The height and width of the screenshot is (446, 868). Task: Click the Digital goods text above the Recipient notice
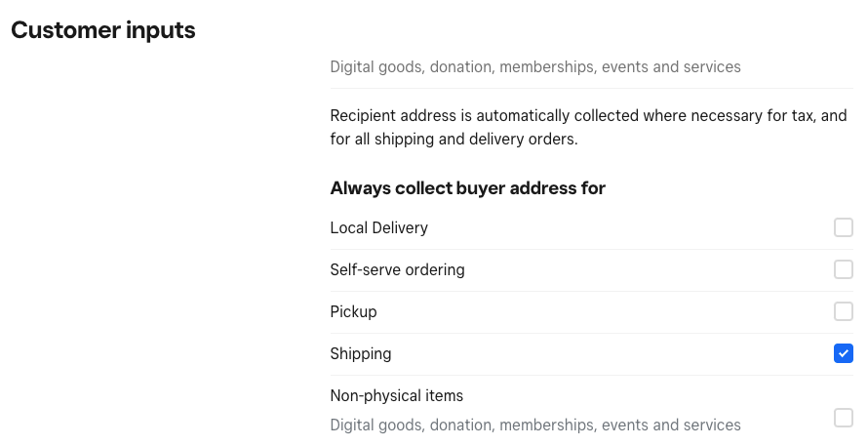(x=535, y=66)
